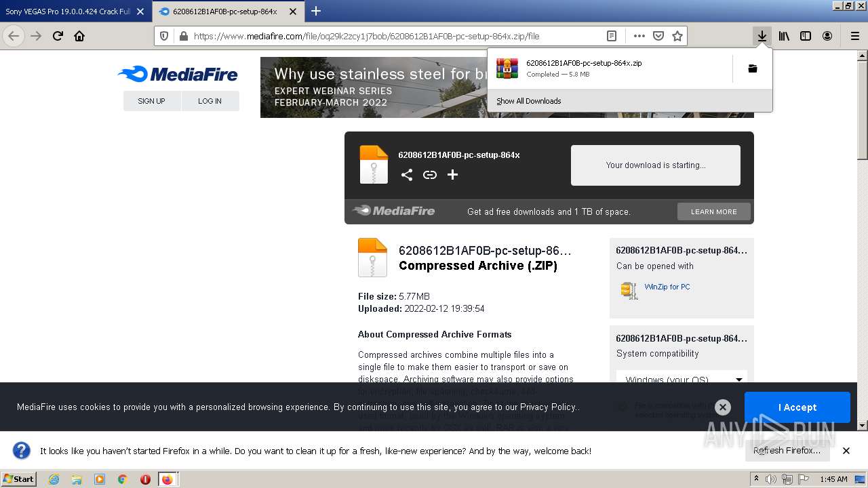Click the LOG IN button
Screen dimensions: 868x488
210,101
